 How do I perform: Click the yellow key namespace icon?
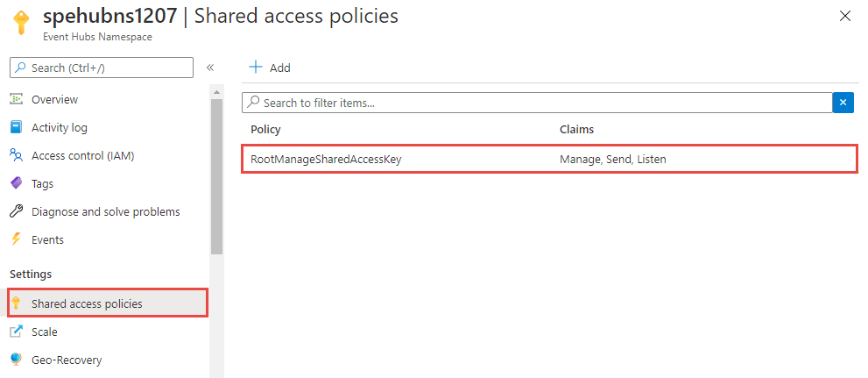coord(22,23)
